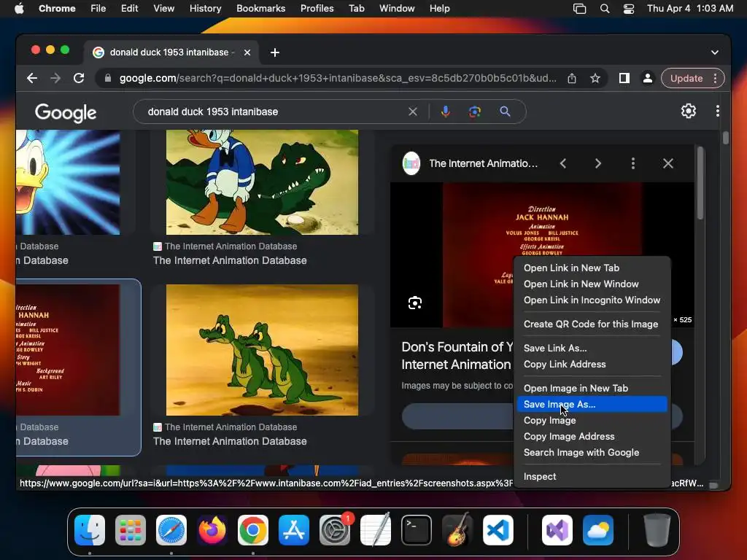Click the site lock icon in address bar

point(108,78)
